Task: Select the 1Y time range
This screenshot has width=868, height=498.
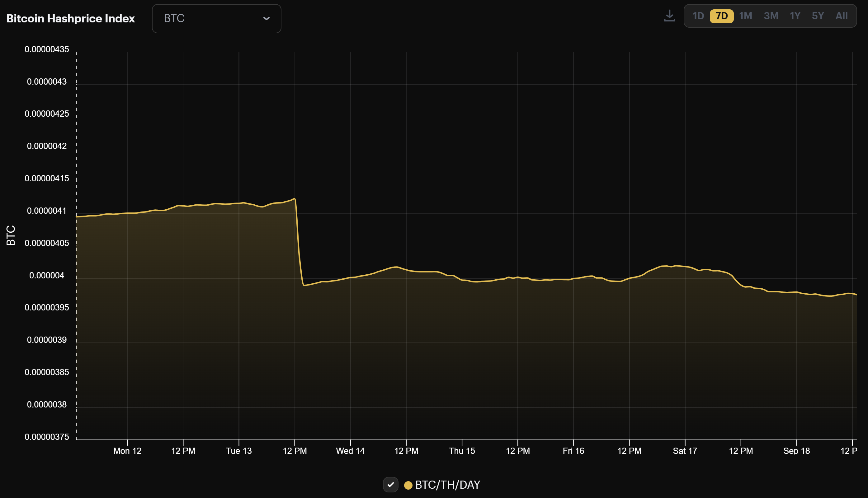Action: pyautogui.click(x=795, y=15)
